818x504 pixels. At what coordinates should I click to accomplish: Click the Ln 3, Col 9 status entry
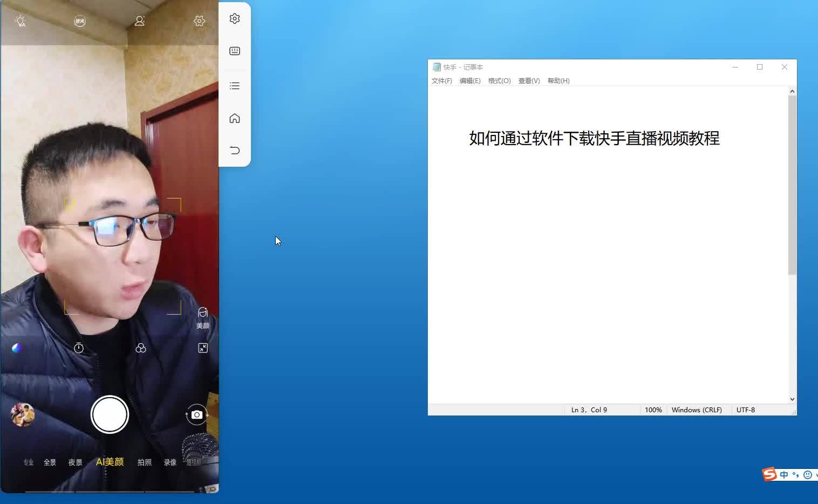(589, 410)
